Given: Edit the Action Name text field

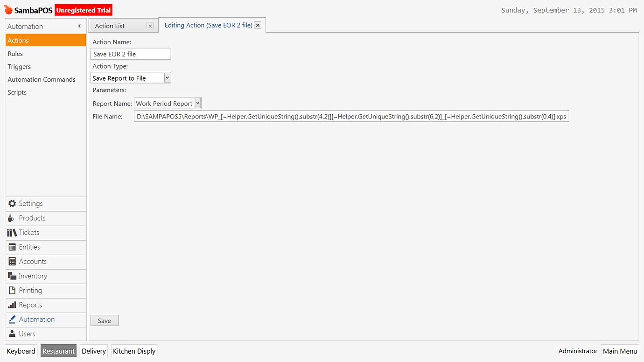Looking at the screenshot, I should (131, 54).
